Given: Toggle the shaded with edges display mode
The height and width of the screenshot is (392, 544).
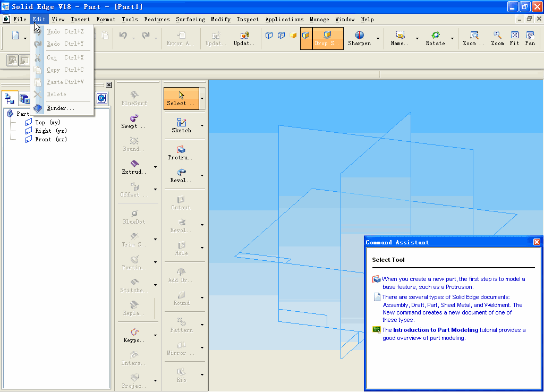Looking at the screenshot, I should (x=306, y=38).
